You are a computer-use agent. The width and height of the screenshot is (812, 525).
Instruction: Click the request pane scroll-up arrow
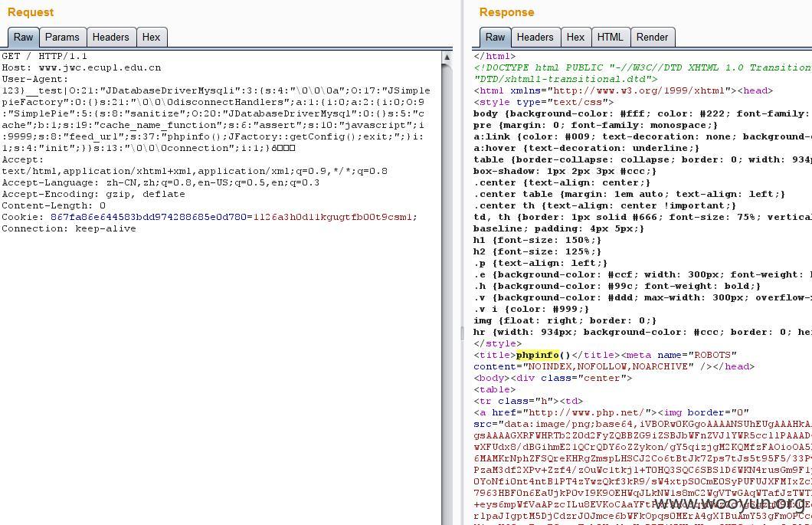(x=447, y=57)
